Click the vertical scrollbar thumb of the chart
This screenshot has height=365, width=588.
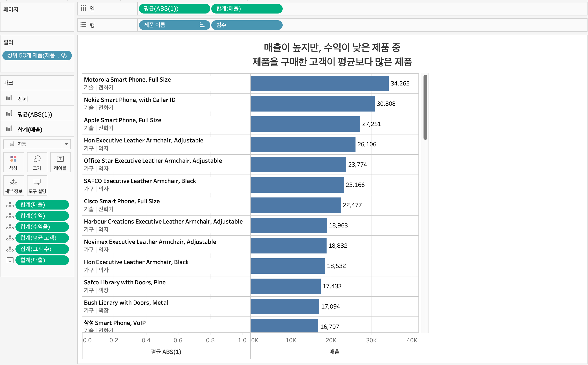click(425, 107)
